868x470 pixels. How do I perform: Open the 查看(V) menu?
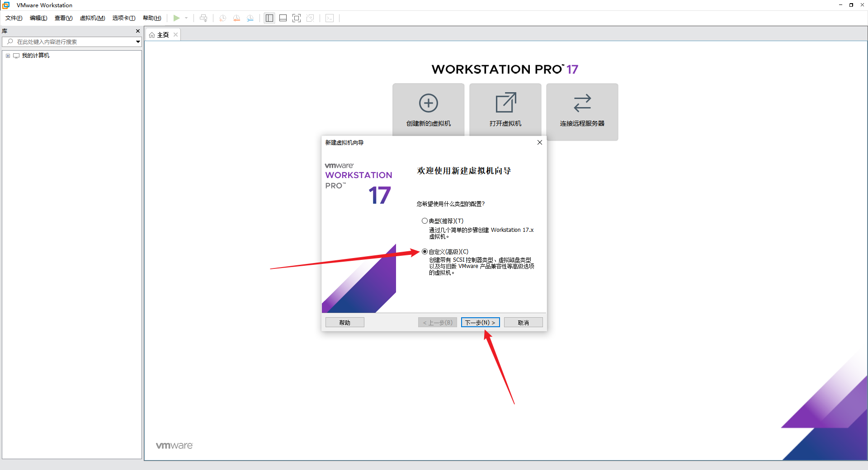pyautogui.click(x=63, y=18)
